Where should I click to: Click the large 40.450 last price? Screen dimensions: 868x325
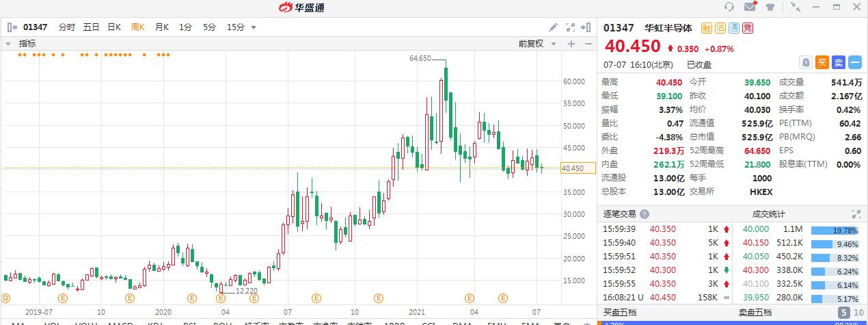[632, 47]
